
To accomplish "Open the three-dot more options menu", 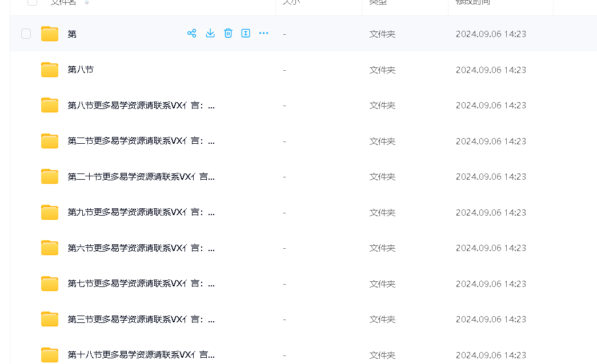I will coord(263,34).
